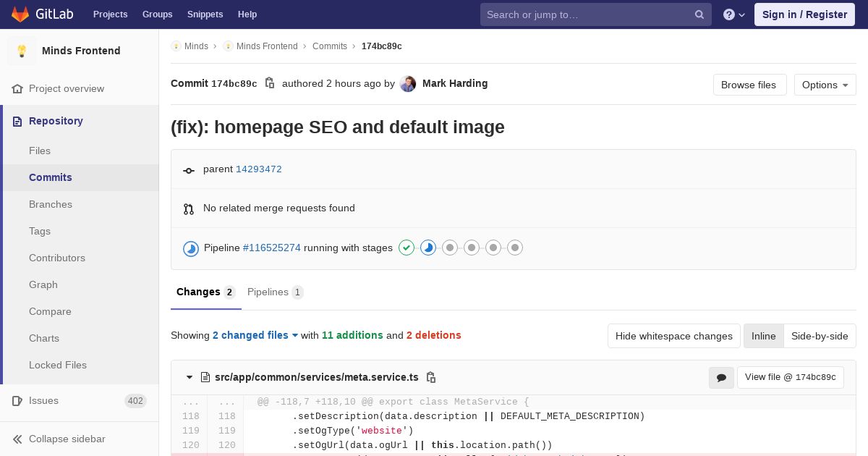Switch to Side-by-side diff view
This screenshot has width=868, height=456.
820,336
